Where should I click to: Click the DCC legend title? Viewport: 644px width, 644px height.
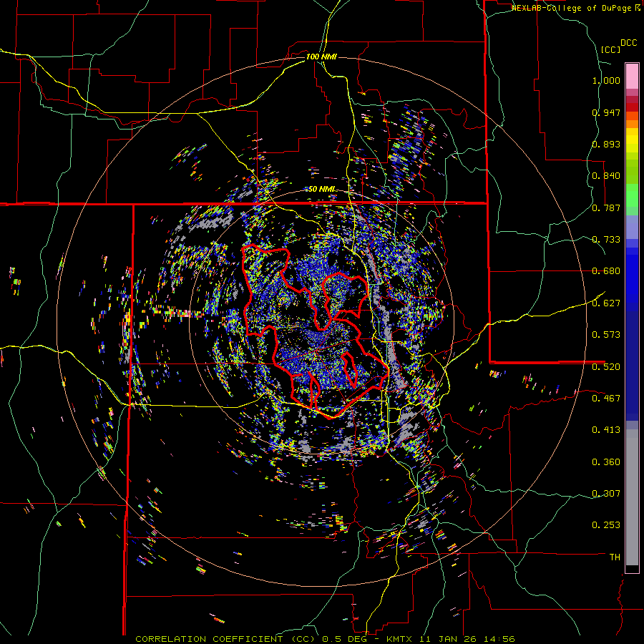pos(628,43)
